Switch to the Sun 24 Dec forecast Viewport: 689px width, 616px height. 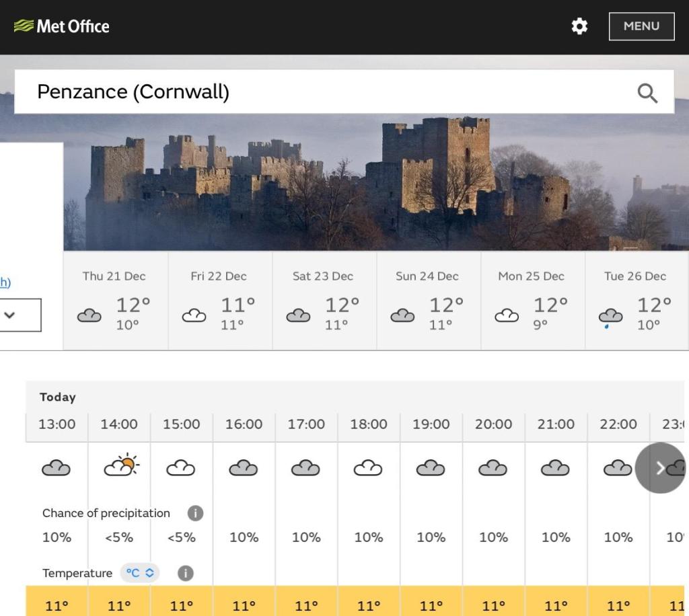point(429,301)
